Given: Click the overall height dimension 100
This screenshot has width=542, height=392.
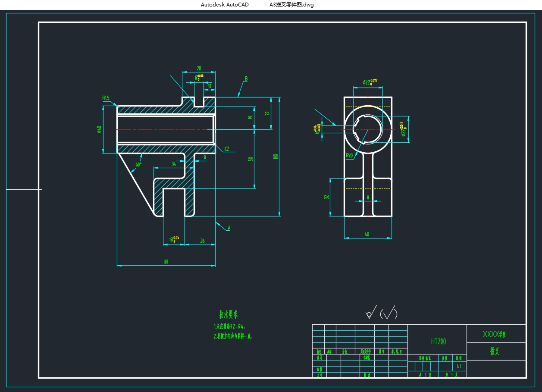Looking at the screenshot, I should point(276,156).
